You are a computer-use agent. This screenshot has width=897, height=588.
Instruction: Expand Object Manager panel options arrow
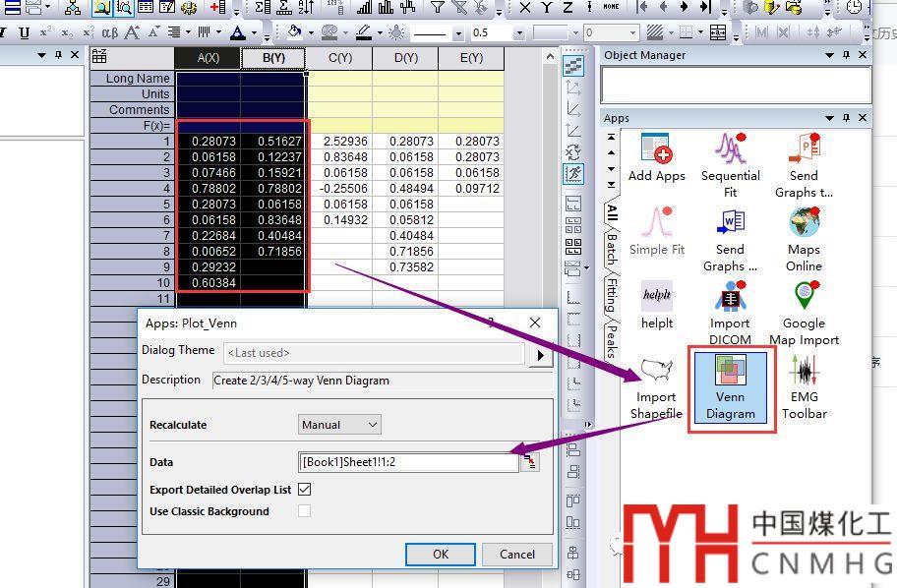tap(829, 55)
